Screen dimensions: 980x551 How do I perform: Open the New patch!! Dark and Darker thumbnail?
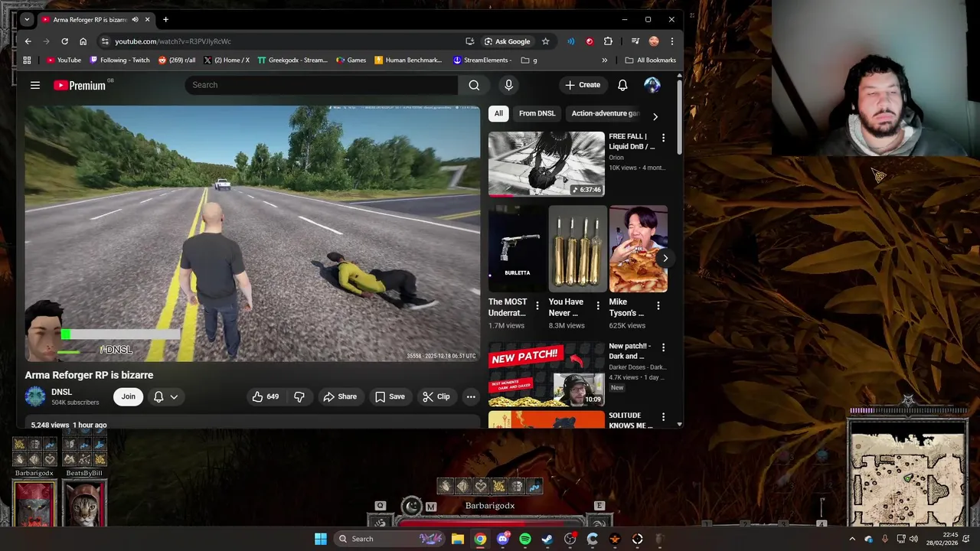(547, 375)
